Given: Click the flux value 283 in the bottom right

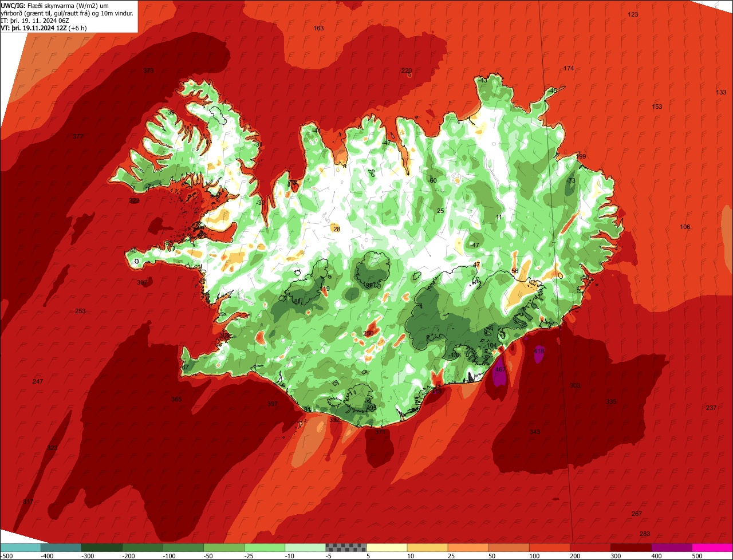Looking at the screenshot, I should [645, 534].
